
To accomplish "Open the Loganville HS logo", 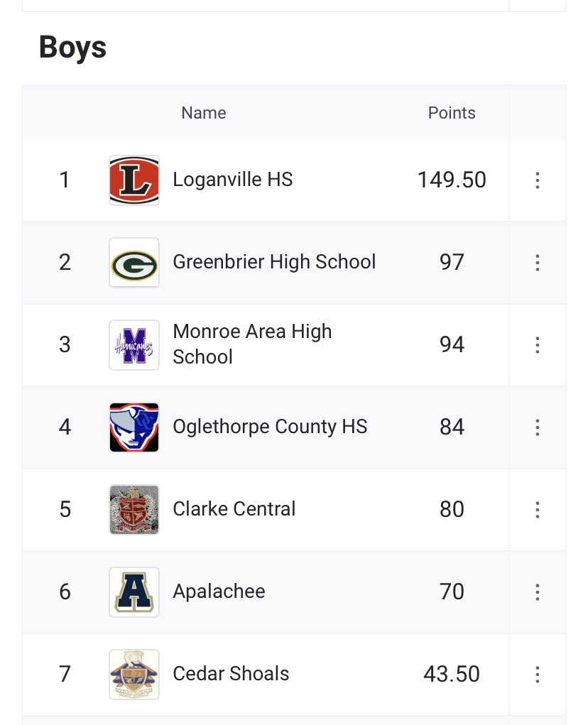I will point(134,180).
